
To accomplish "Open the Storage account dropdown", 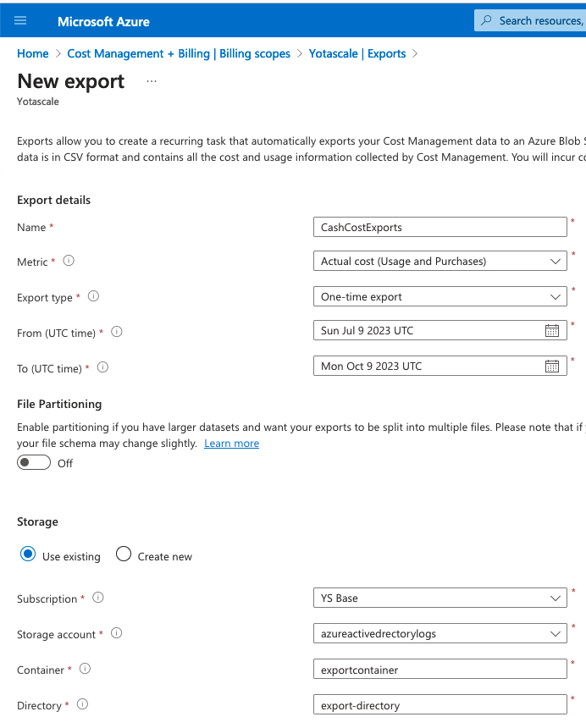I will pos(439,634).
